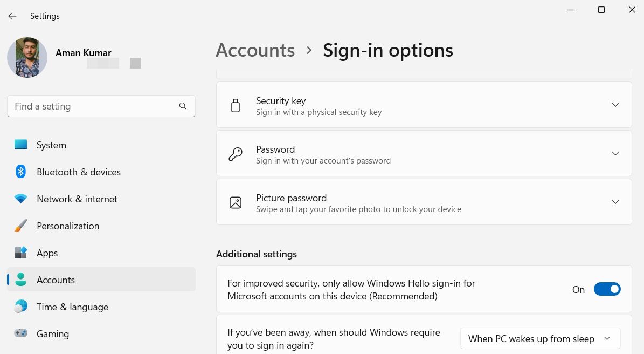Open the System settings category
This screenshot has height=354, width=644.
(x=101, y=145)
